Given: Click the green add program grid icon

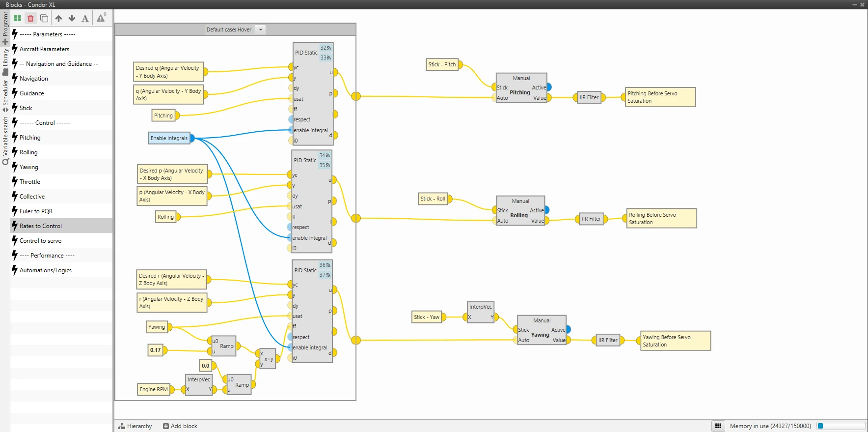Looking at the screenshot, I should [x=17, y=18].
